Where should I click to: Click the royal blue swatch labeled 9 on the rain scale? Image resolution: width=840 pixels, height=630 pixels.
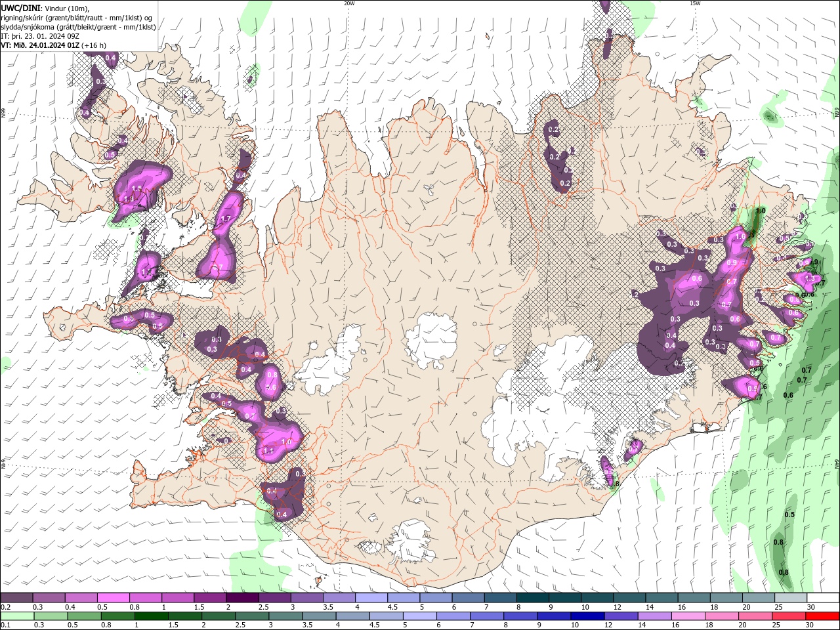point(555,616)
